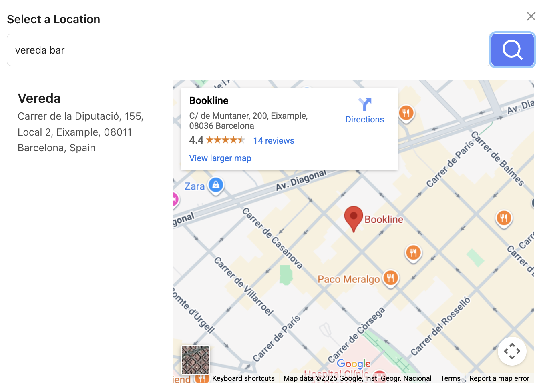Close the Select a Location dialog
The width and height of the screenshot is (539, 392).
tap(531, 16)
